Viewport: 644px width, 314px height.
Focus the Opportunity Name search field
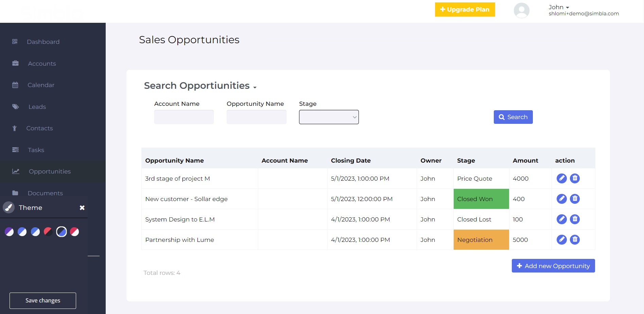(x=256, y=117)
